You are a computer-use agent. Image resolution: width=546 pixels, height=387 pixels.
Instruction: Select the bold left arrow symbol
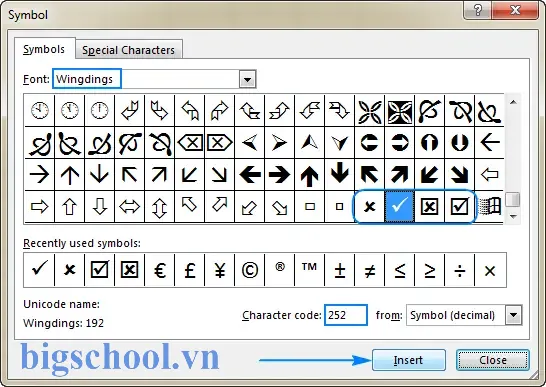click(x=250, y=174)
